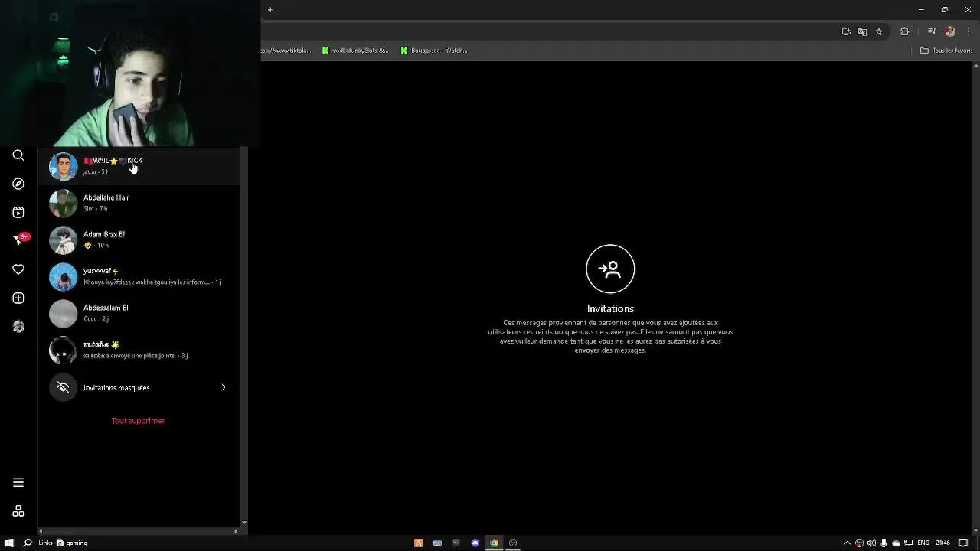Viewport: 980px width, 551px height.
Task: Click the hidden invitations eye-slash icon
Action: click(x=64, y=387)
